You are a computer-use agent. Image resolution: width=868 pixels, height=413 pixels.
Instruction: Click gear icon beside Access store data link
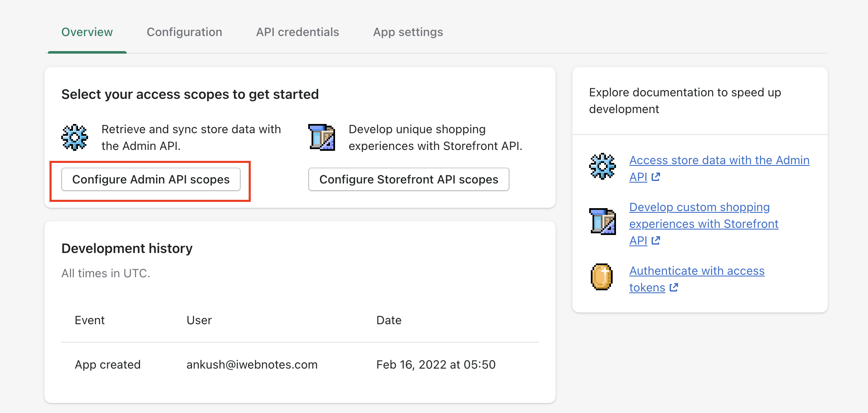click(603, 166)
